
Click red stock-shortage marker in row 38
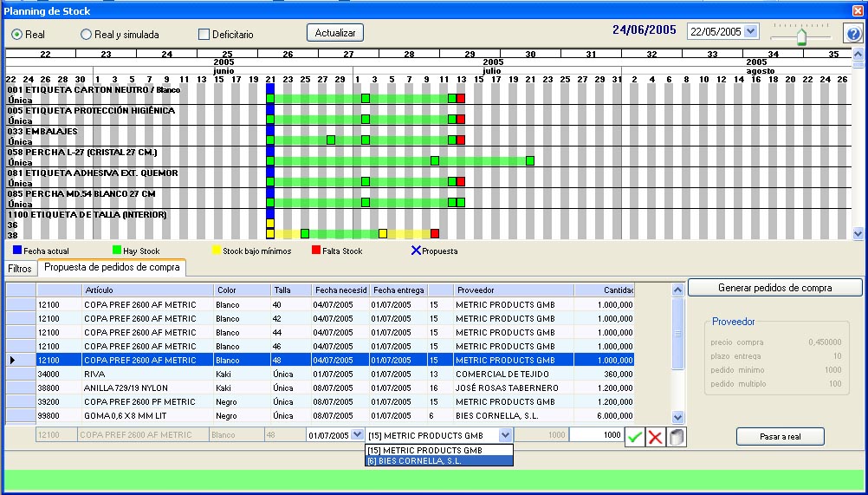(435, 233)
